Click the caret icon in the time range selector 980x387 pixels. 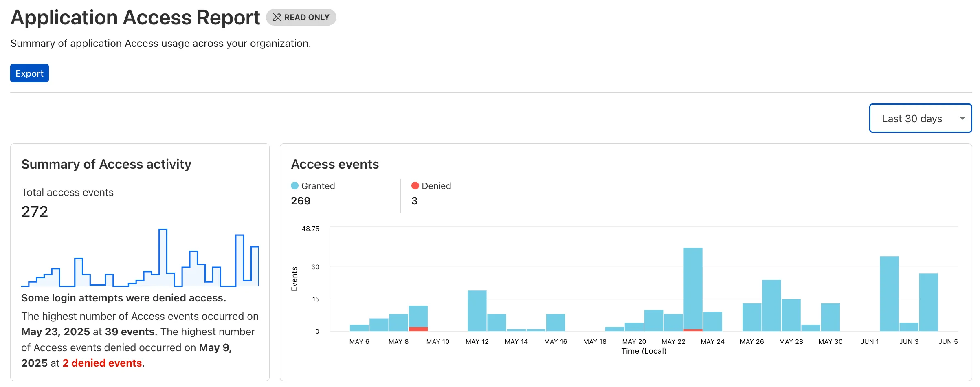point(962,118)
